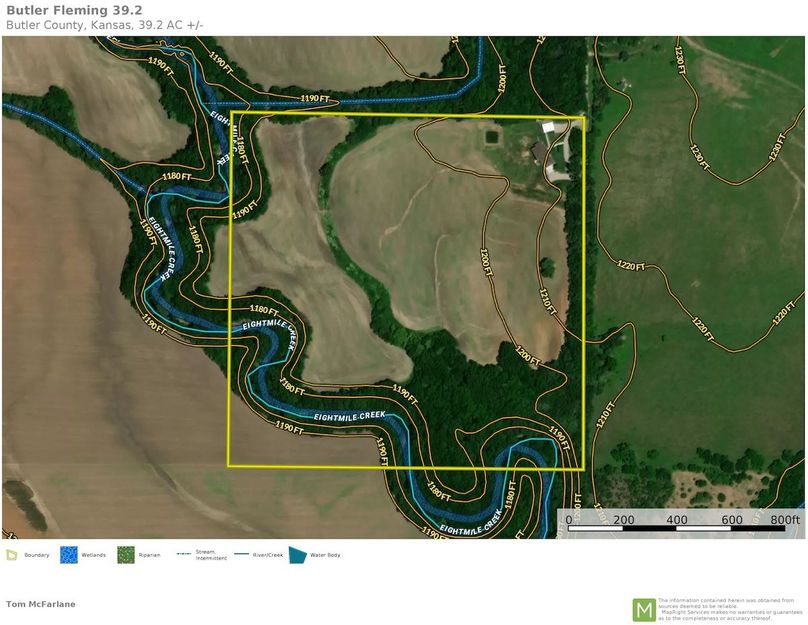Viewport: 808px width, 625px height.
Task: Click the River/Creek line symbol in legend
Action: point(242,554)
